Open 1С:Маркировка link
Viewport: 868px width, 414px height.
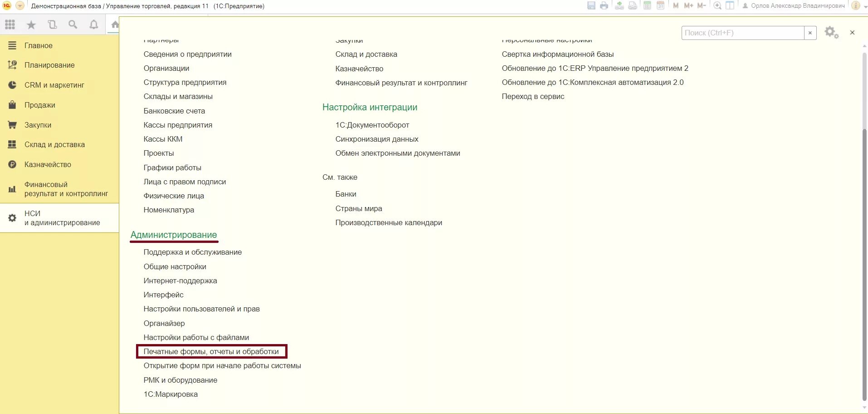[171, 394]
